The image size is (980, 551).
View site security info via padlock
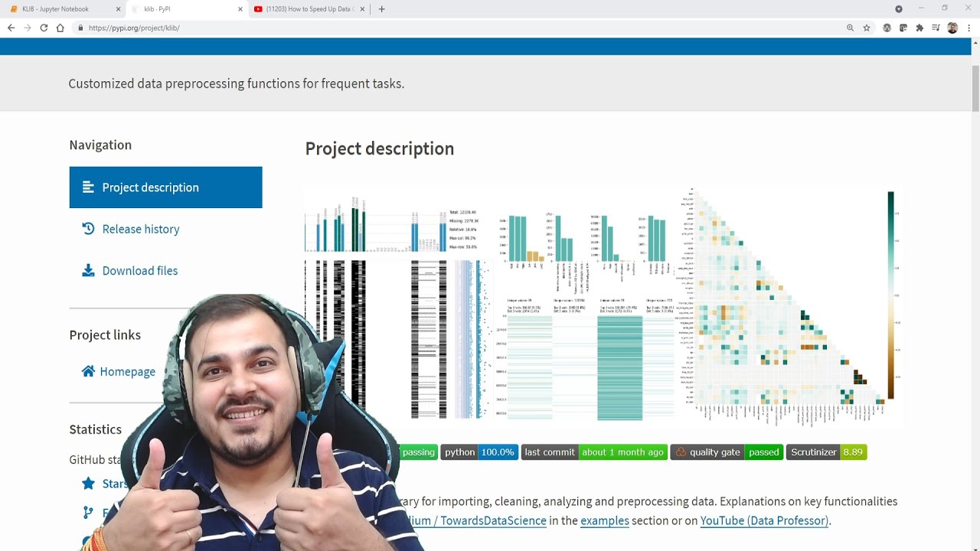click(80, 28)
